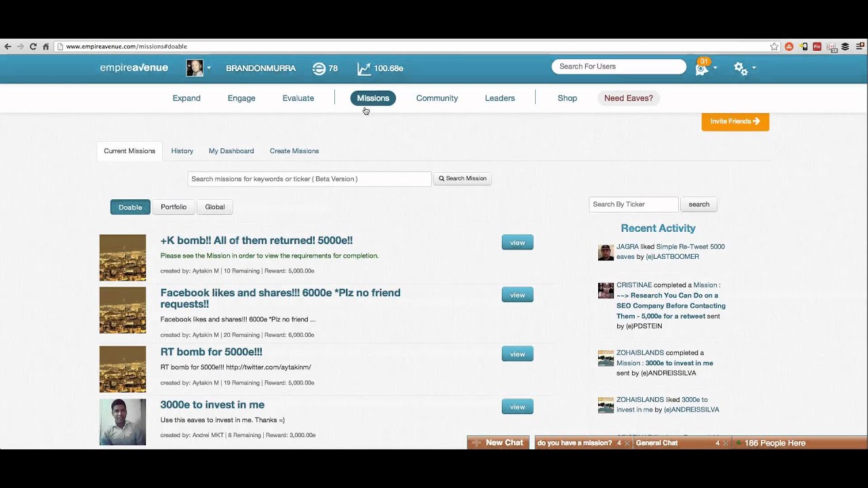
Task: Open 'RT bomb for 5000e!!!' title link
Action: [x=211, y=352]
